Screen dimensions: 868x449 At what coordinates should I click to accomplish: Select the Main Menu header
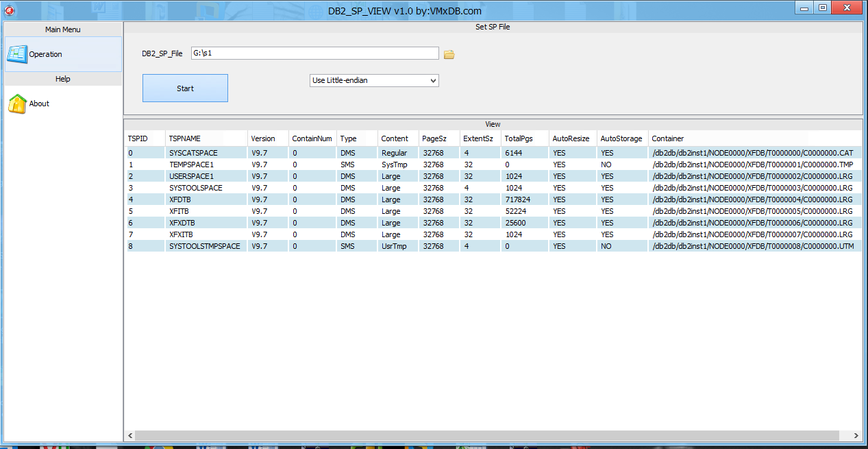click(x=62, y=29)
